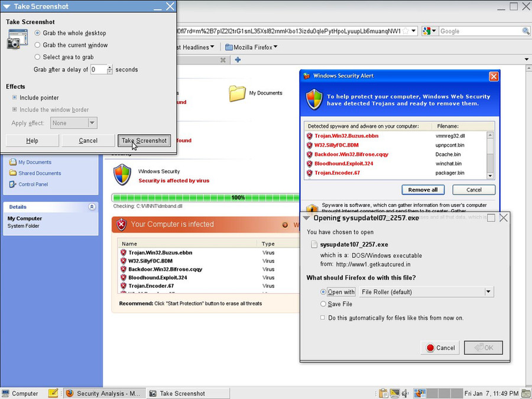The image size is (532, 399).
Task: Close the Windows Security Alert popup
Action: [x=494, y=76]
